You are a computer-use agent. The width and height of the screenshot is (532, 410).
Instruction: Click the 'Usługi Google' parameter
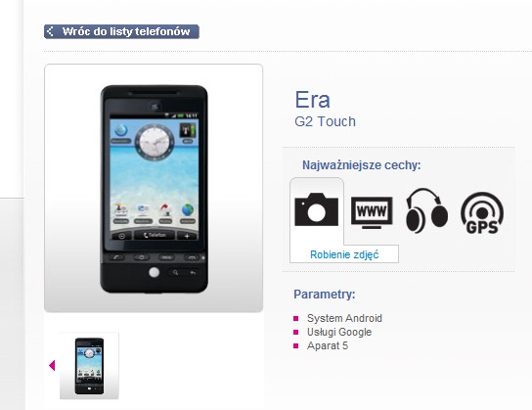pos(339,332)
